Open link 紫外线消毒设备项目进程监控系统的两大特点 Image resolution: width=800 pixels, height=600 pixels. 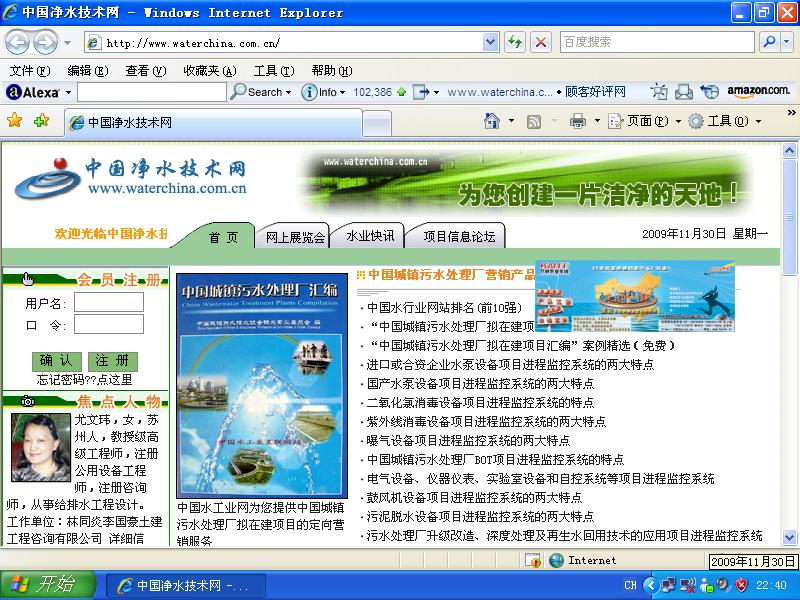point(486,421)
